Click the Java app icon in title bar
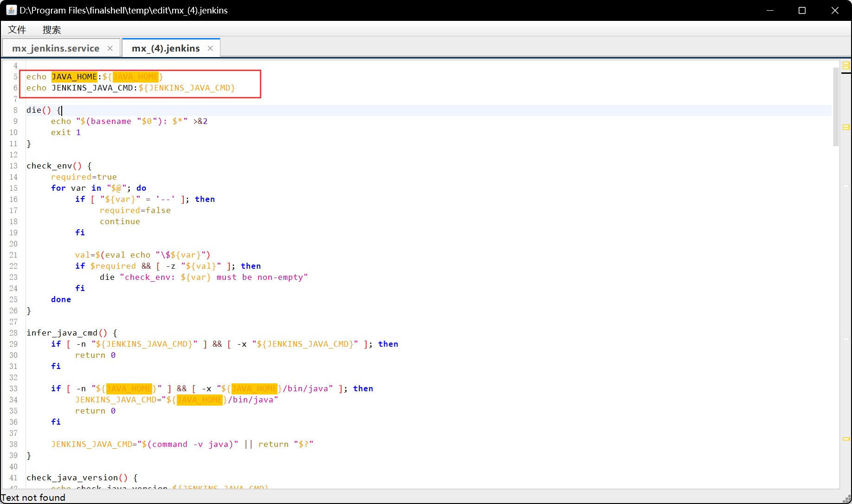The width and height of the screenshot is (852, 504). coord(11,10)
